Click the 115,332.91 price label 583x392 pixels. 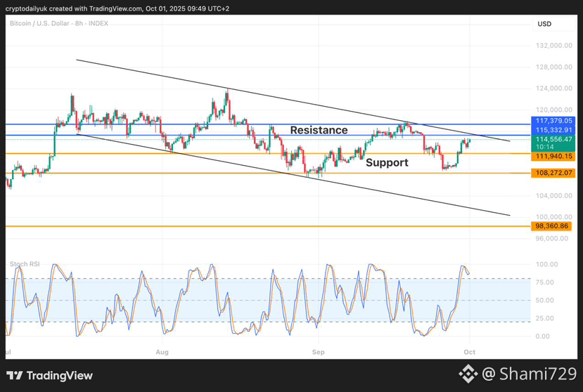[553, 130]
